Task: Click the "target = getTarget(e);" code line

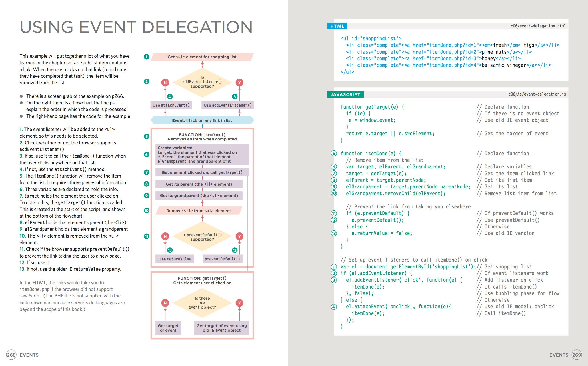Action: tap(376, 174)
